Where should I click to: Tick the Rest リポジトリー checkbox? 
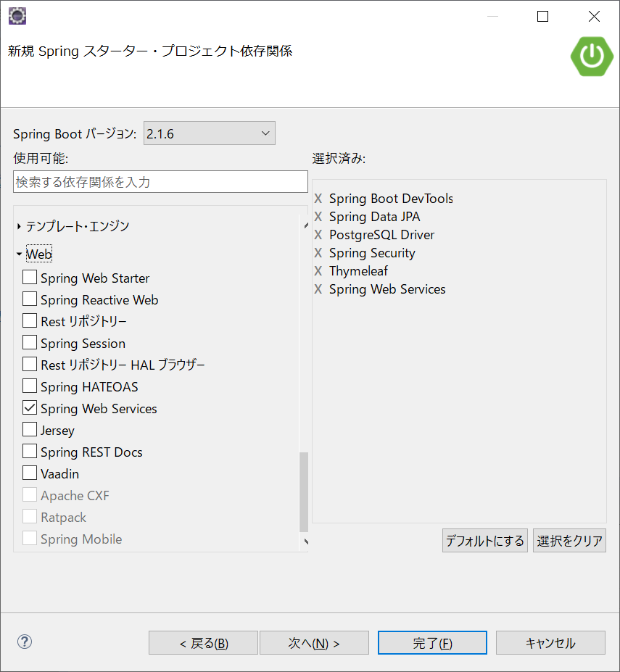pyautogui.click(x=30, y=320)
